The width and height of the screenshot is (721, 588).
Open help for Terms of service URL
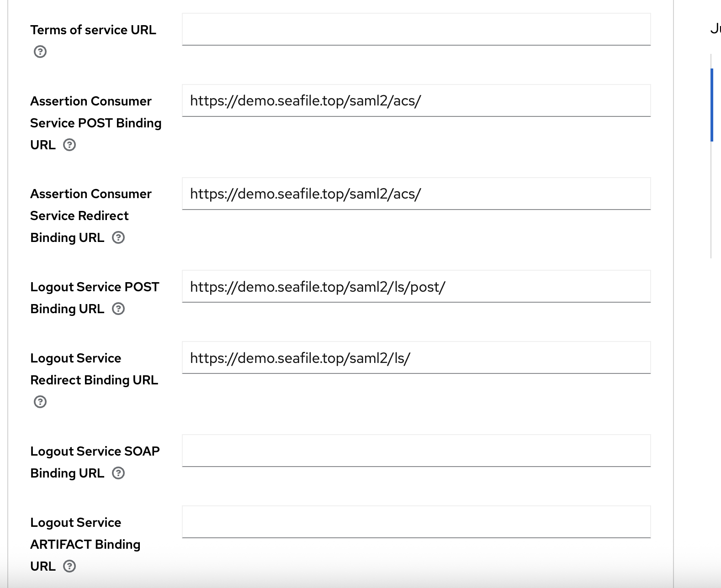coord(40,52)
